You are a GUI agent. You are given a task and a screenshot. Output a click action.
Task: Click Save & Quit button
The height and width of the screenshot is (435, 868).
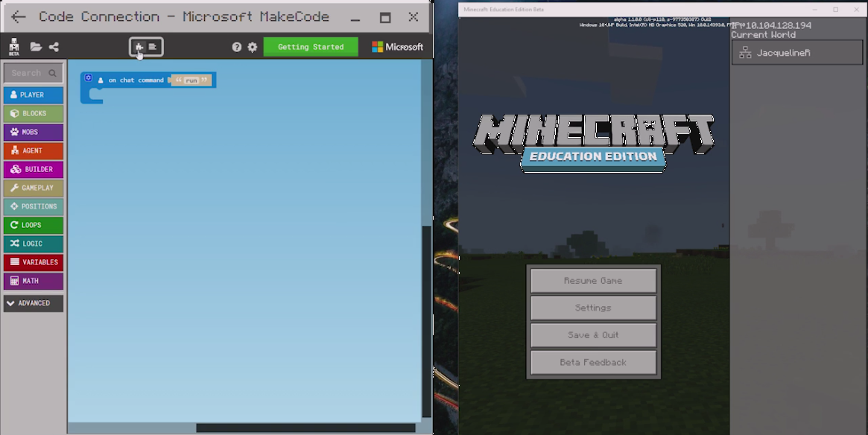pyautogui.click(x=593, y=335)
